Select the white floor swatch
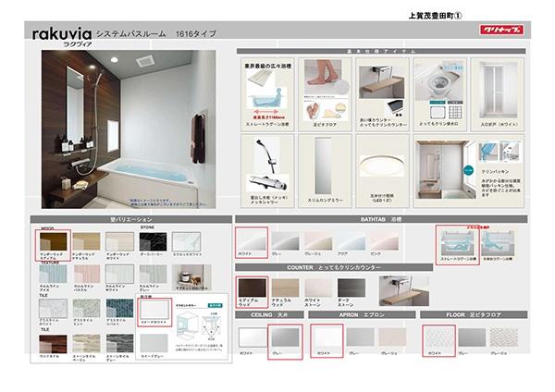Screen dimensions: 555x392 (x=438, y=337)
